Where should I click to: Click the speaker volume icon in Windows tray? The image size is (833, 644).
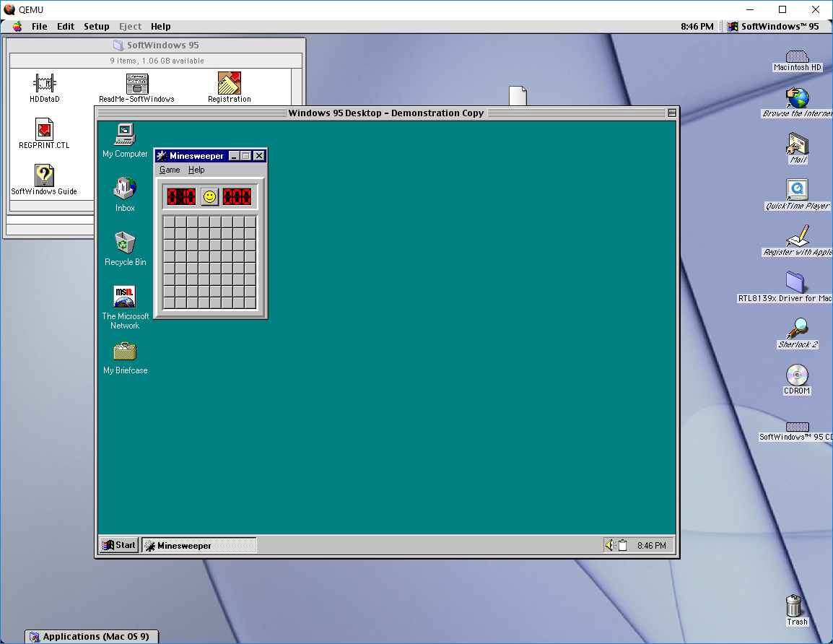click(x=609, y=545)
